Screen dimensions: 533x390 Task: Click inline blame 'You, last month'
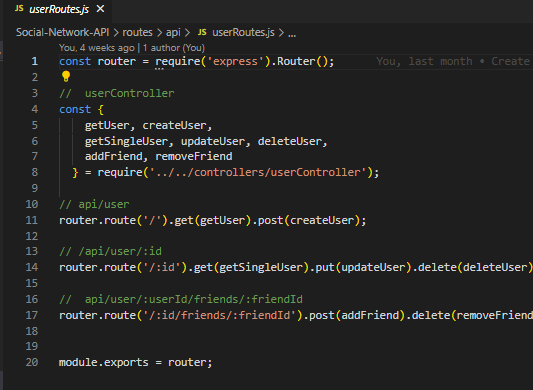tap(424, 62)
